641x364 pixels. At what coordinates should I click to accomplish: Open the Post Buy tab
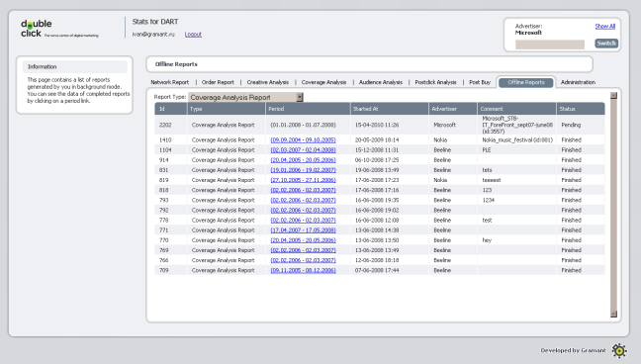pyautogui.click(x=480, y=82)
